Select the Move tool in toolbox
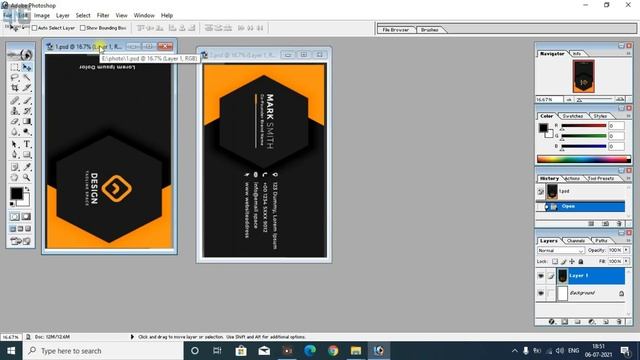 pos(27,67)
